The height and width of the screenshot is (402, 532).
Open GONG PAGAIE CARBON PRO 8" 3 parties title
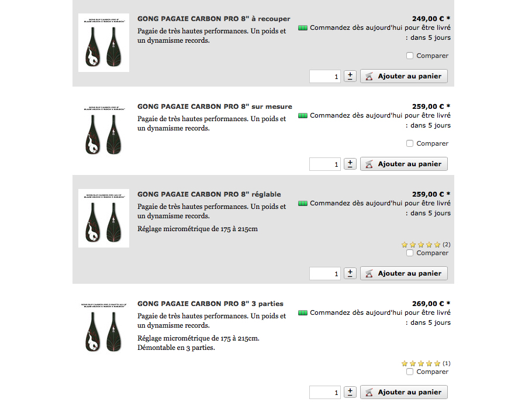[210, 304]
